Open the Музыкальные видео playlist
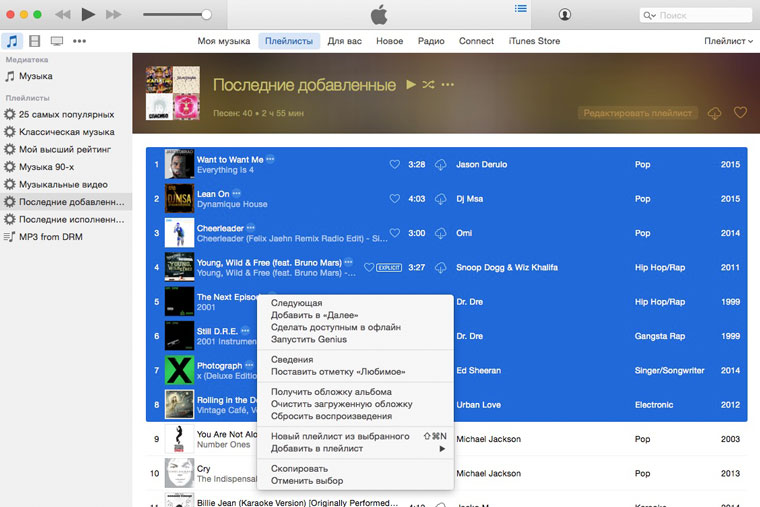 point(66,184)
